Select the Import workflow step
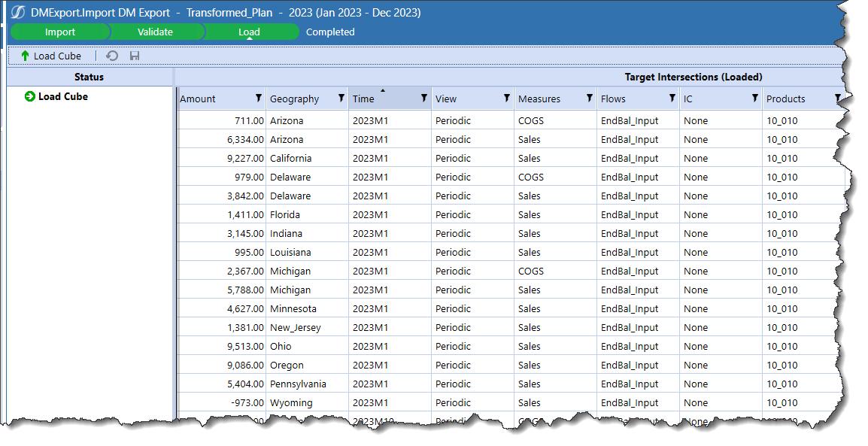868x446 pixels. coord(59,32)
